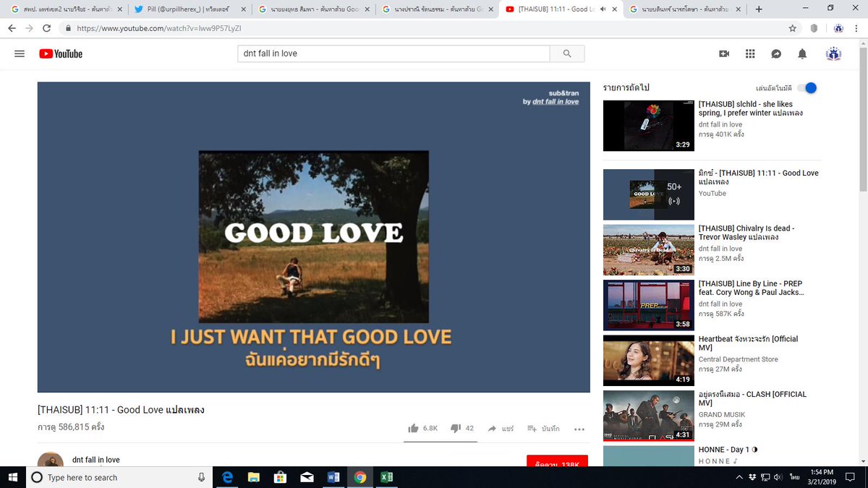Open the account avatar menu in YouTube
This screenshot has width=868, height=488.
pyautogui.click(x=834, y=53)
